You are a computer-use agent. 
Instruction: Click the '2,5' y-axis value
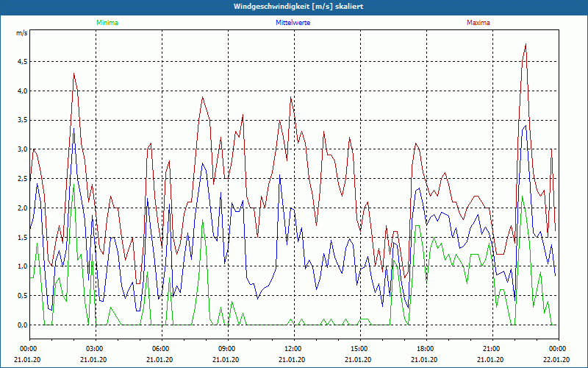pyautogui.click(x=23, y=179)
